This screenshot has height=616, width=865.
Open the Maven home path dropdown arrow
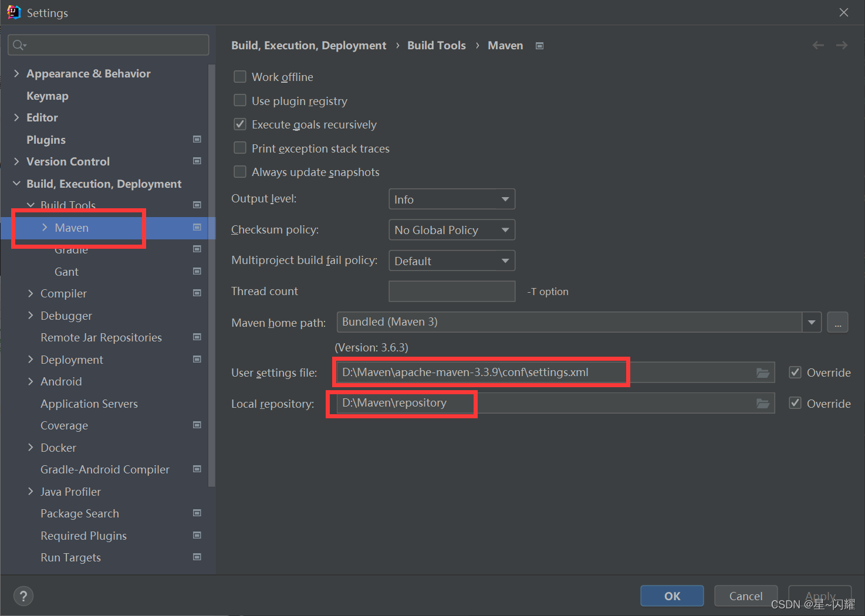(x=812, y=322)
